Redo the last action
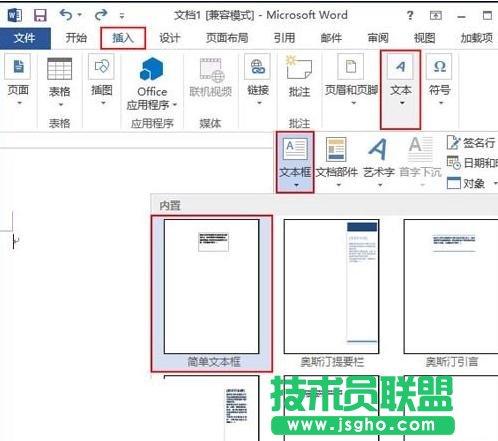 (101, 15)
